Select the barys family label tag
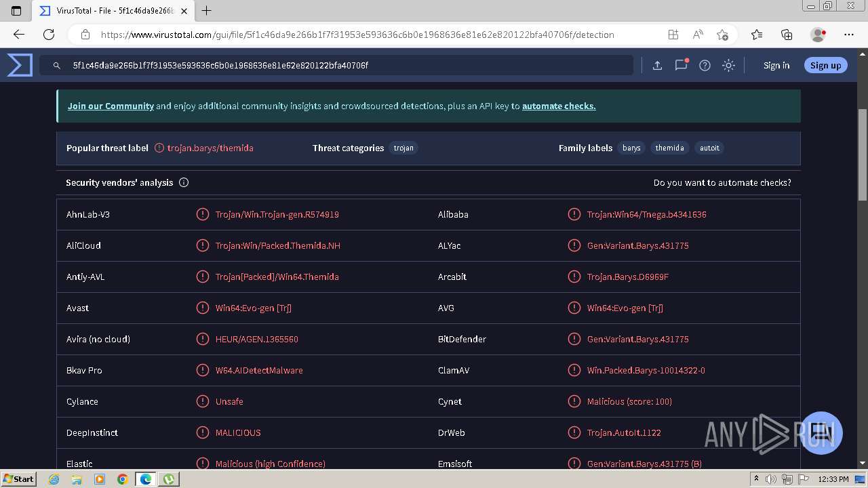 (x=631, y=148)
